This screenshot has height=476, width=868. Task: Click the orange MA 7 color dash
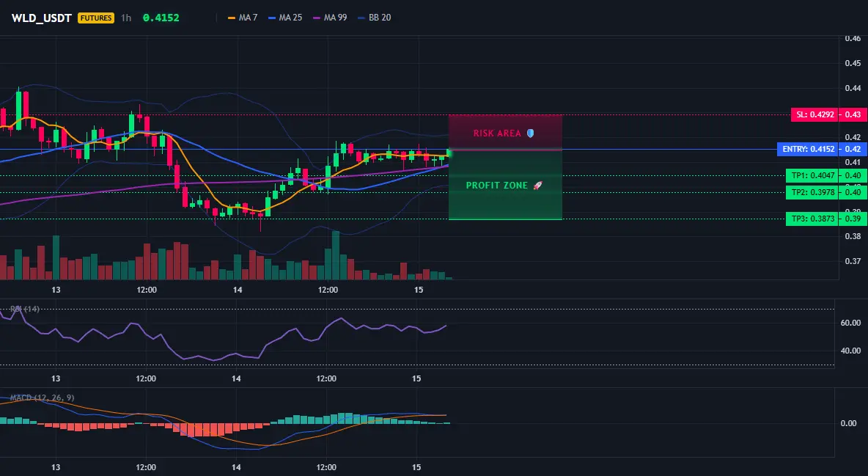232,18
